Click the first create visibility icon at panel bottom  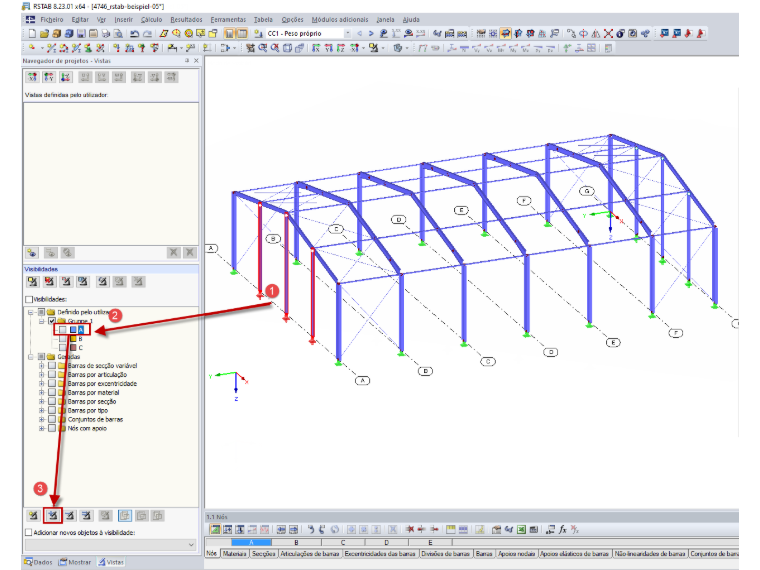click(x=33, y=515)
